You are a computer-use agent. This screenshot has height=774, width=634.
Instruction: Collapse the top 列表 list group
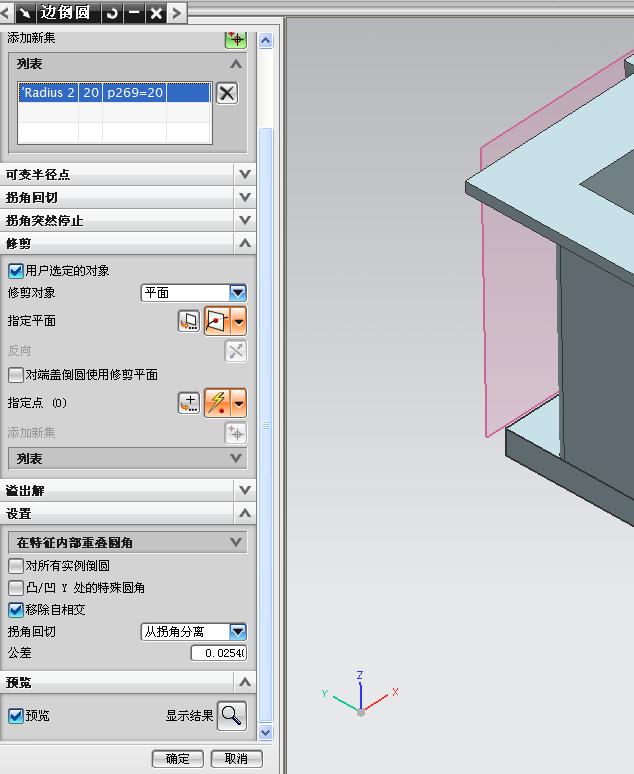tap(128, 64)
